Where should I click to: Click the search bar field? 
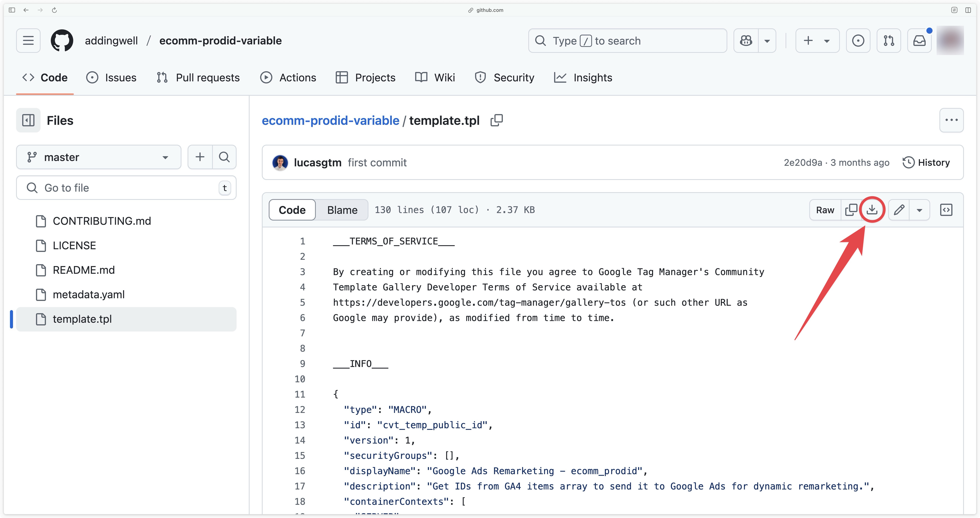tap(627, 40)
